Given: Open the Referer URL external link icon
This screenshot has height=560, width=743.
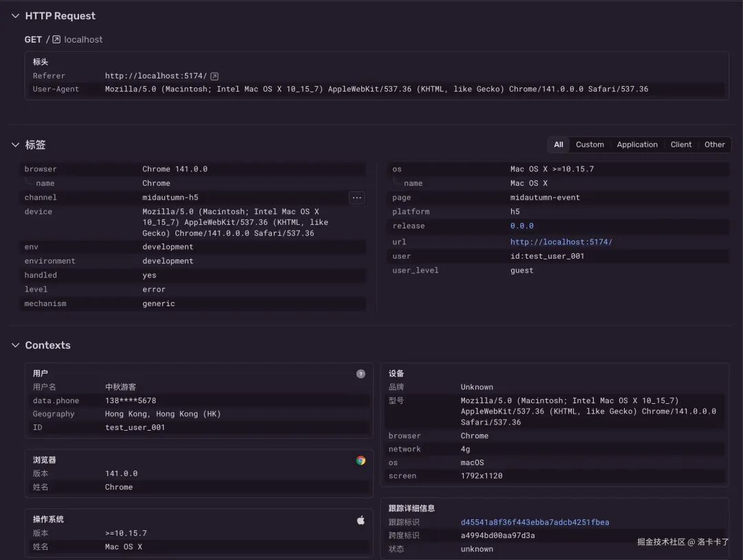Looking at the screenshot, I should point(214,76).
